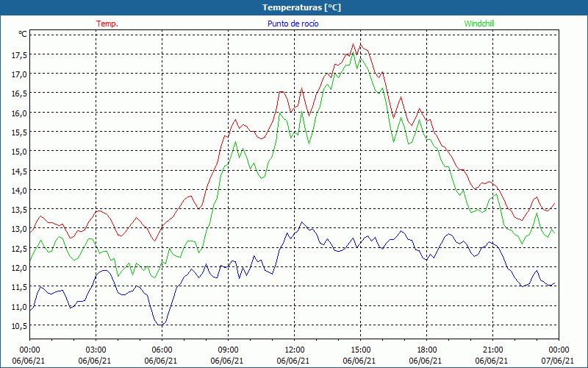Click the 16,0 y-axis value
588x368 pixels.
pos(20,113)
